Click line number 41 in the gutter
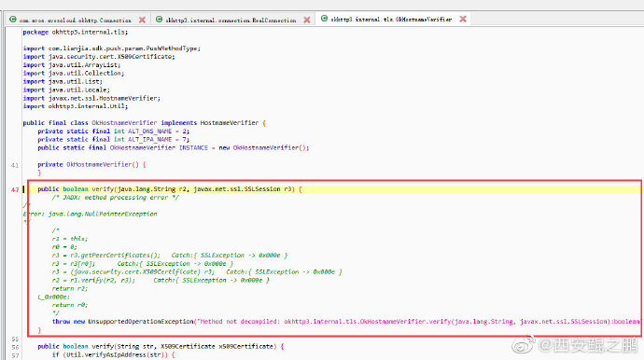This screenshot has height=360, width=644. (x=15, y=165)
